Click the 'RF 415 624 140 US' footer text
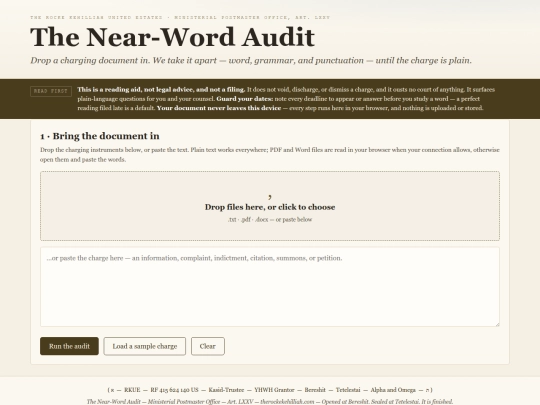Screen dimensions: 540x405 (174, 390)
